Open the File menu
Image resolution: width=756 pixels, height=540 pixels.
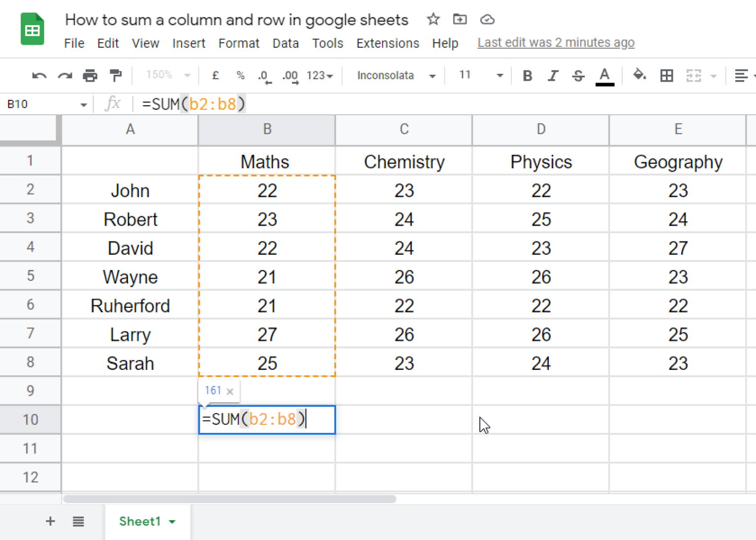click(x=74, y=43)
